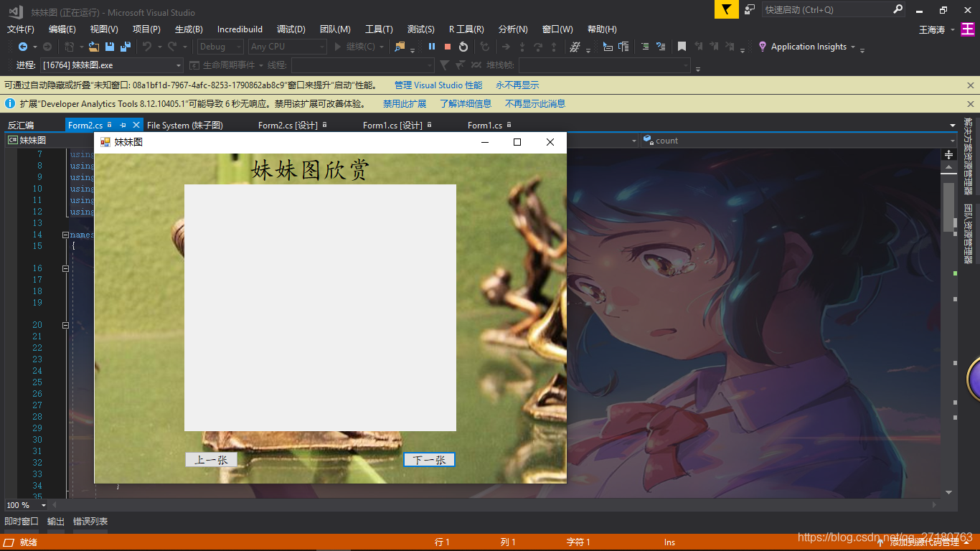The width and height of the screenshot is (980, 551).
Task: Click the comment-out lines icon
Action: click(645, 47)
